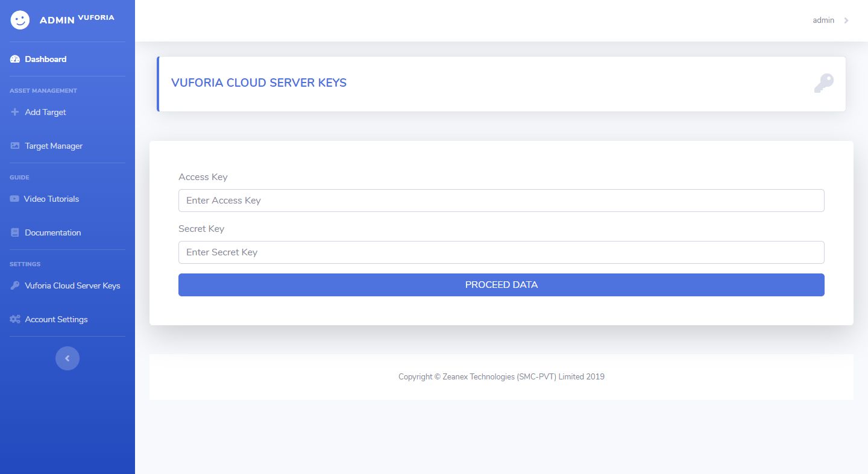Go to Target Manager page

(x=54, y=146)
